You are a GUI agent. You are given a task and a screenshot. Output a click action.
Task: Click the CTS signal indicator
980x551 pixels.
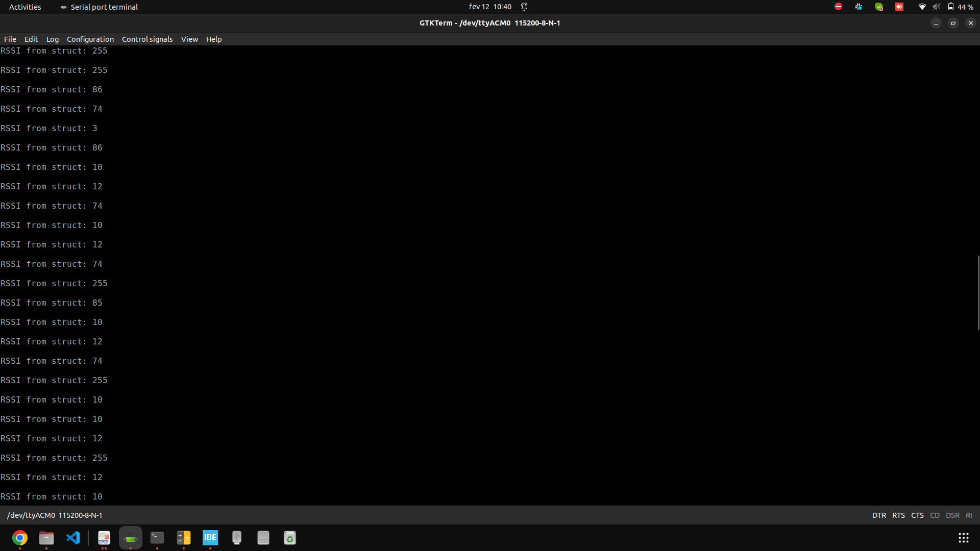coord(917,515)
